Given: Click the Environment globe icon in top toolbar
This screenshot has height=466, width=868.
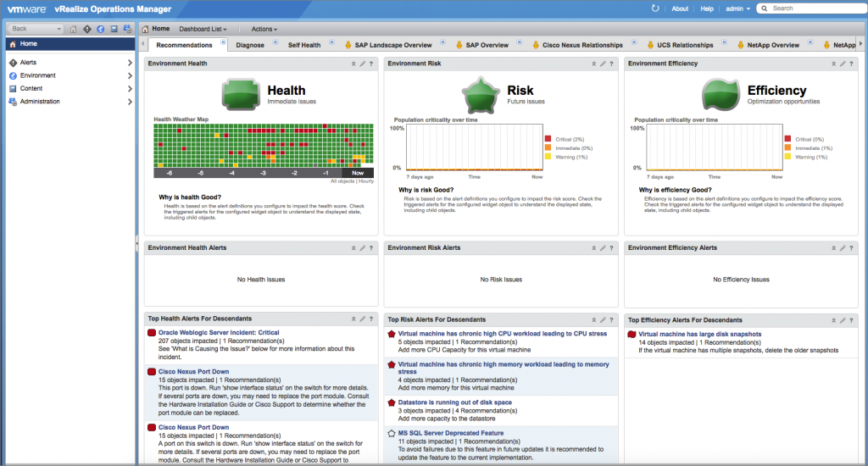Looking at the screenshot, I should [x=100, y=29].
